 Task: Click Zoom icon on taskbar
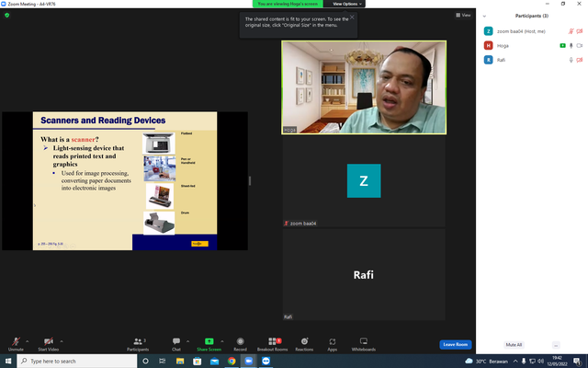point(249,361)
